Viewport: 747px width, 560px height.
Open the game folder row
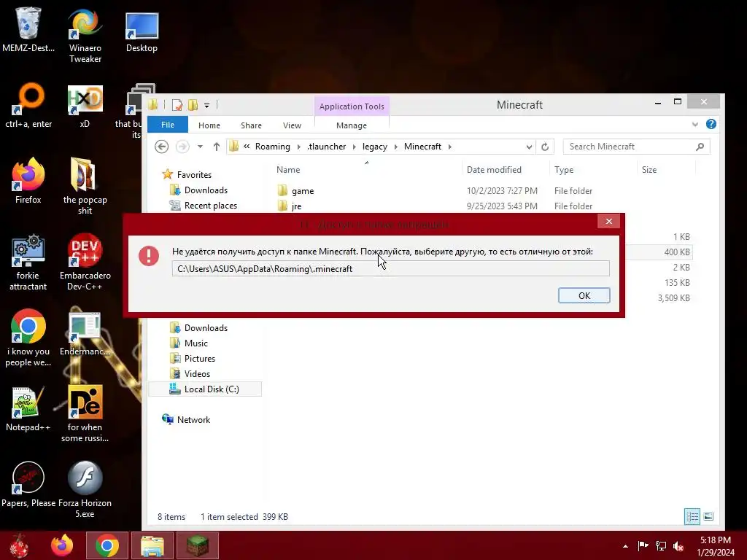pyautogui.click(x=484, y=190)
